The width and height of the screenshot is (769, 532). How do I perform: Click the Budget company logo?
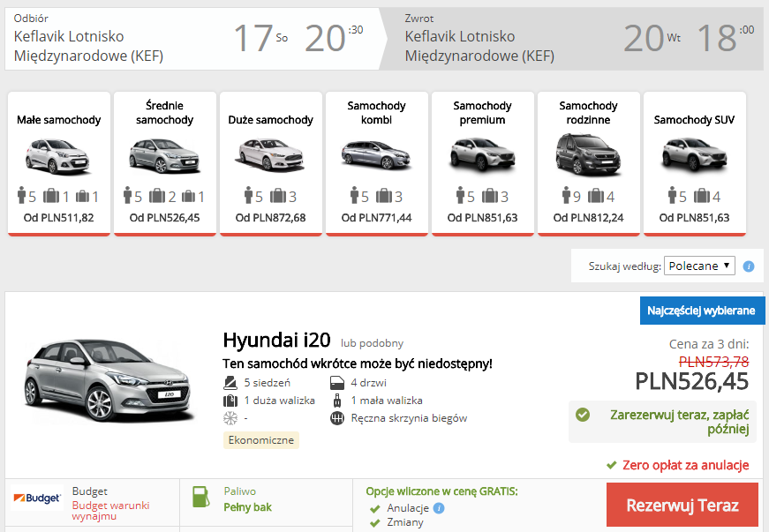[x=37, y=498]
